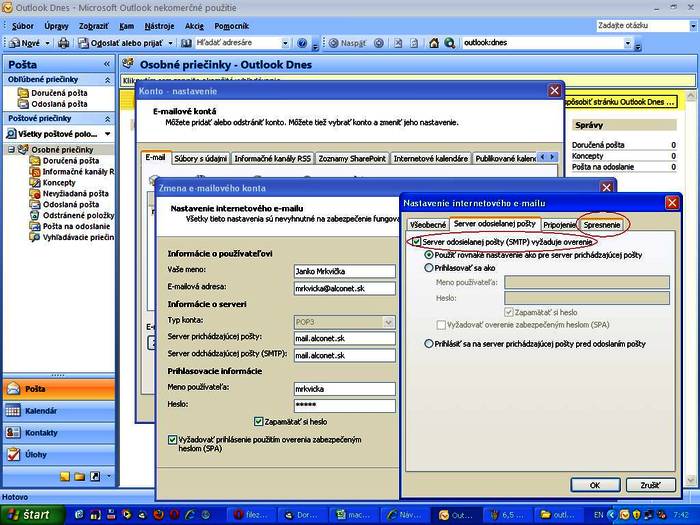Image resolution: width=700 pixels, height=525 pixels.
Task: Click the Zadajte otázku help box
Action: [643, 26]
